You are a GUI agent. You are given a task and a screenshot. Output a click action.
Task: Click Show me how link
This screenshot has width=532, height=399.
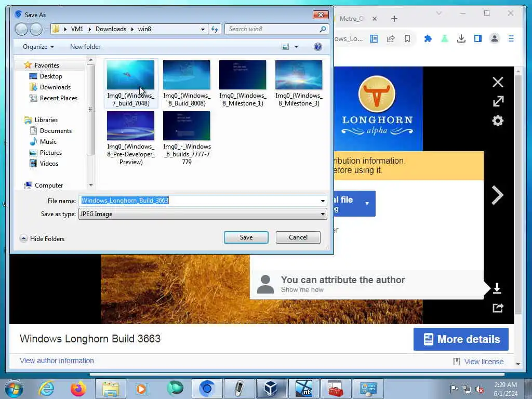tap(302, 290)
